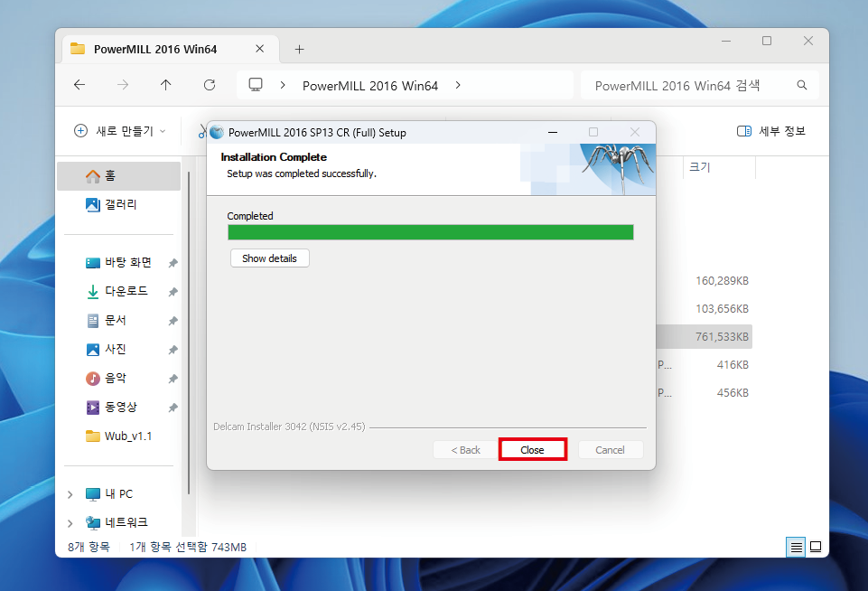
Task: Click the search magnifier icon
Action: [801, 85]
